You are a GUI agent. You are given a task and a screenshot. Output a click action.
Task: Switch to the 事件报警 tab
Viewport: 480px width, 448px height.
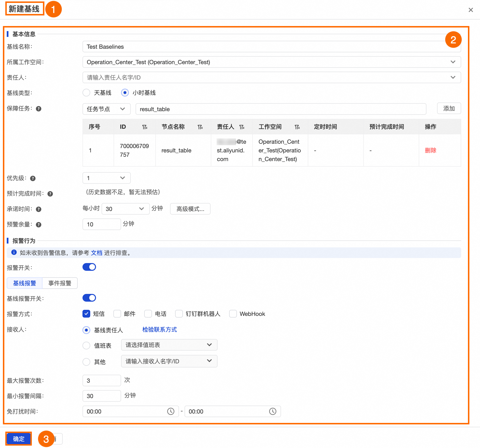pyautogui.click(x=60, y=283)
